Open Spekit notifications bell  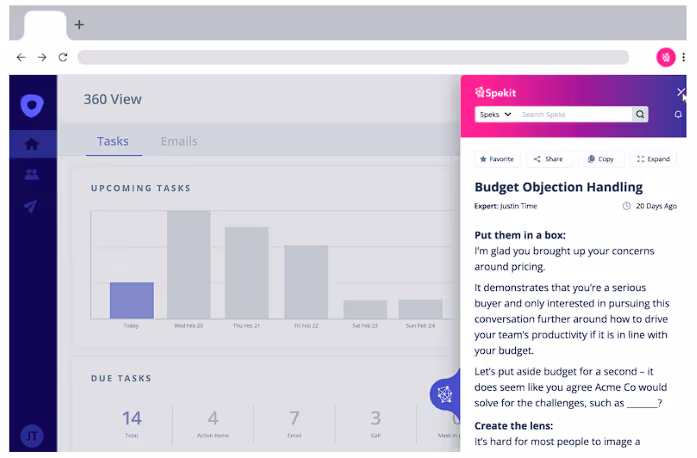pos(678,115)
